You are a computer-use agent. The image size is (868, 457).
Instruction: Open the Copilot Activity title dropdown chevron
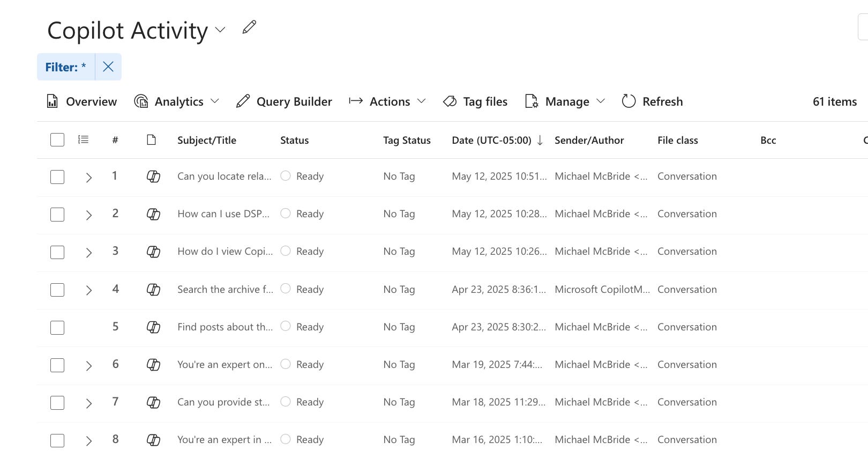click(220, 30)
